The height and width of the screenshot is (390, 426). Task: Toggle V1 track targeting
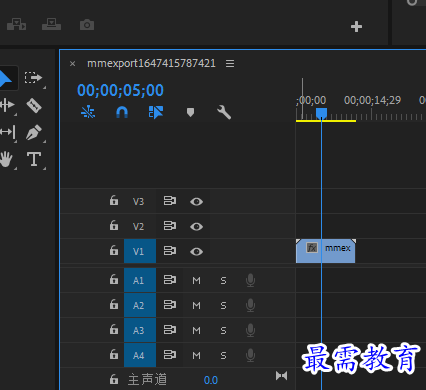click(x=140, y=251)
